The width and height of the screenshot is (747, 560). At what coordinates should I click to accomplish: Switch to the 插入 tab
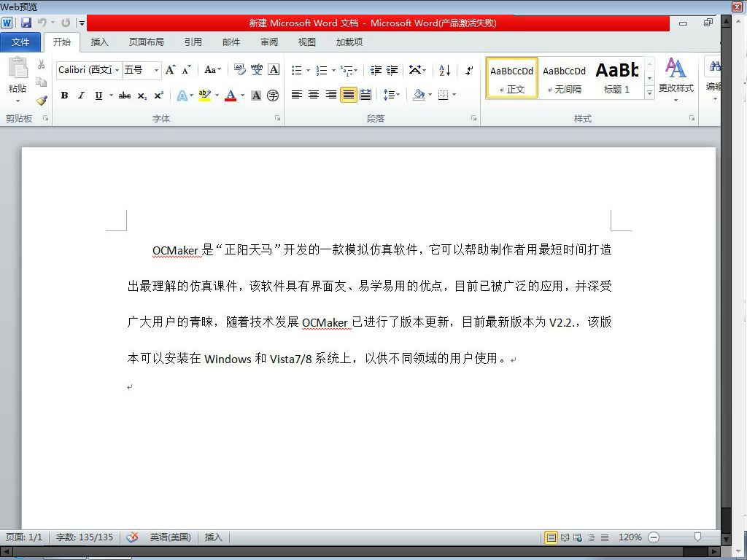99,42
